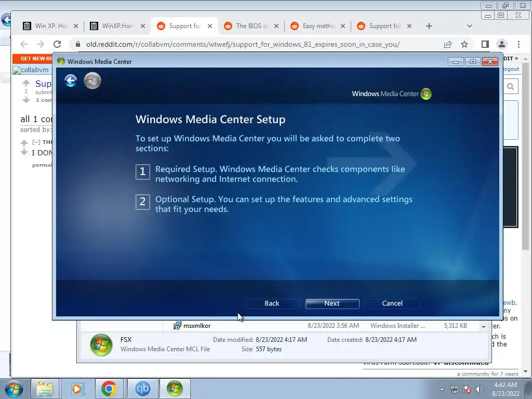The width and height of the screenshot is (532, 399).
Task: Open a new Chrome tab
Action: 429,26
